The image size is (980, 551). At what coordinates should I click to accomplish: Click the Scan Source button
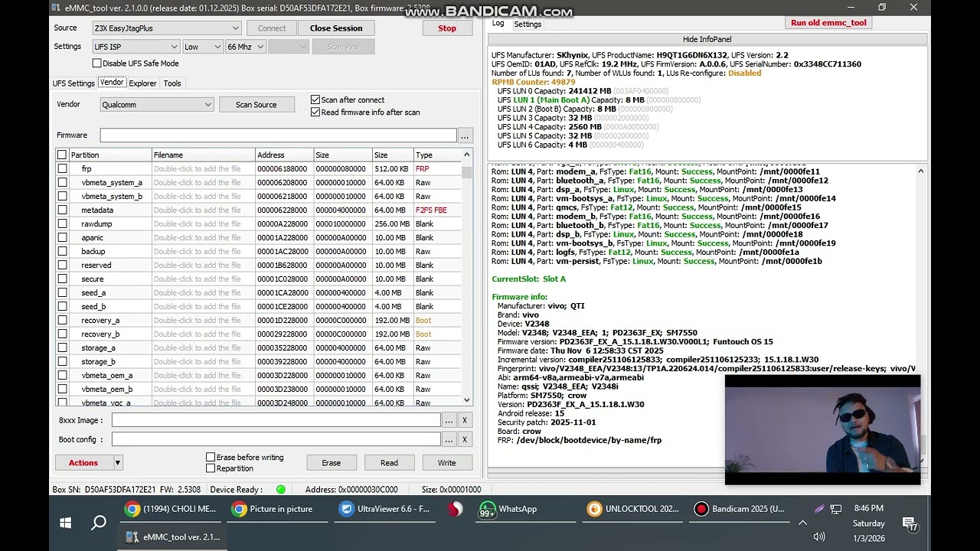[256, 105]
